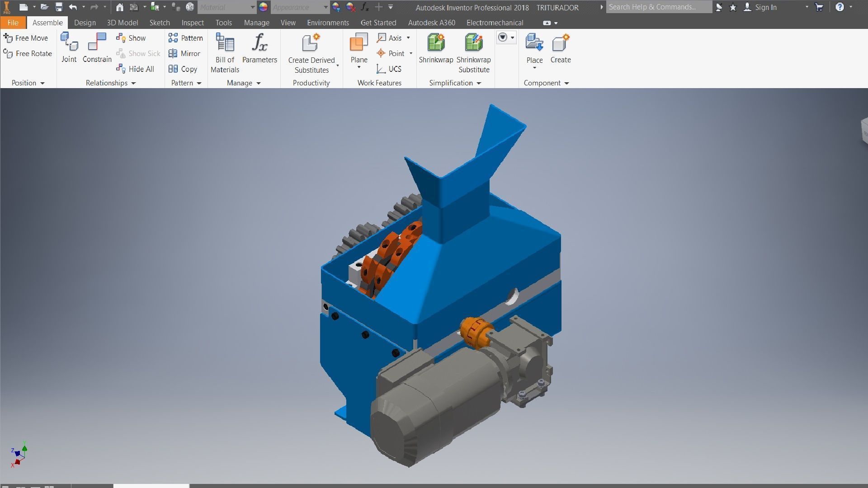The height and width of the screenshot is (488, 868).
Task: Select the Copy components tool
Action: click(x=183, y=69)
